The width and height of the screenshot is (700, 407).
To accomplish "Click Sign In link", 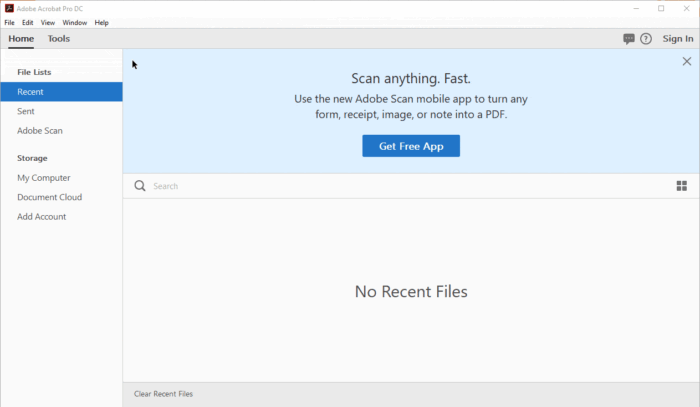I will click(678, 39).
